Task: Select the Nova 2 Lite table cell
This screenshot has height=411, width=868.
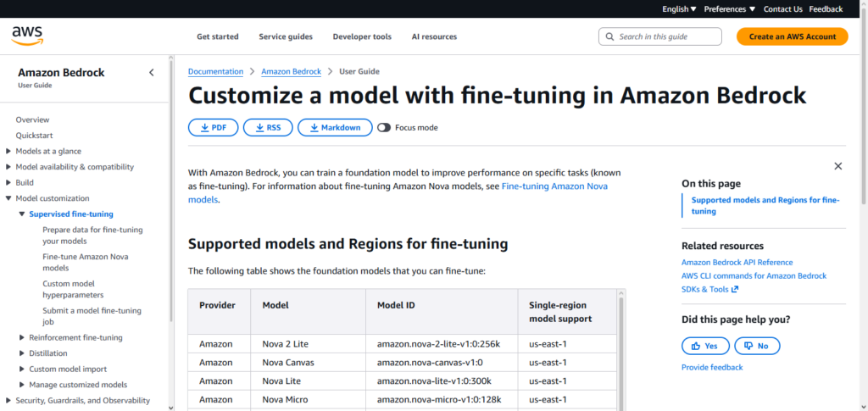Action: 308,344
